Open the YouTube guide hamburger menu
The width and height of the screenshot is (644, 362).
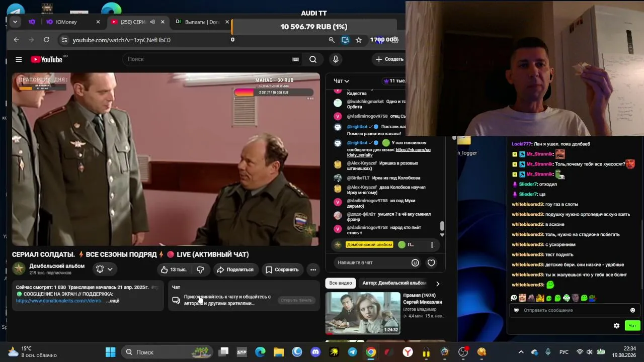19,59
